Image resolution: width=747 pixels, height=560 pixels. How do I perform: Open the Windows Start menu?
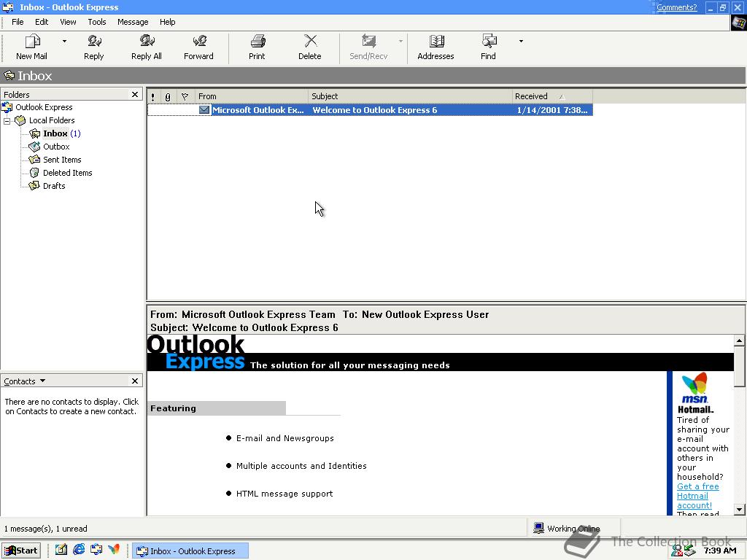click(21, 551)
